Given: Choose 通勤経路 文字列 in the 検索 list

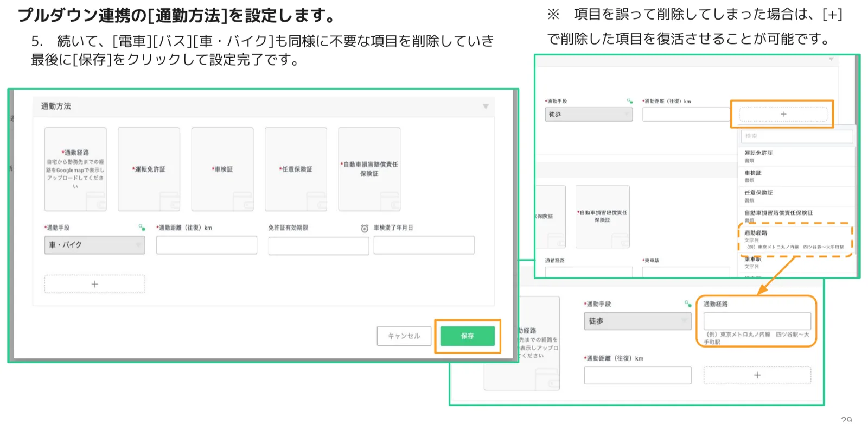Looking at the screenshot, I should (795, 239).
